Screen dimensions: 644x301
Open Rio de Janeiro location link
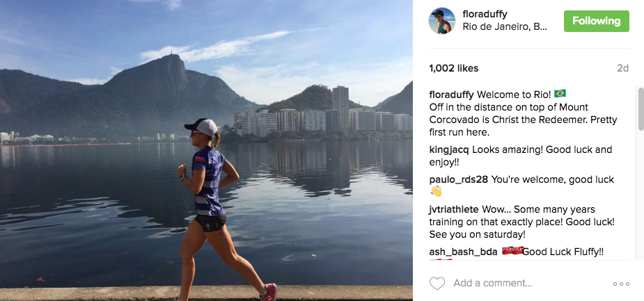tap(505, 27)
